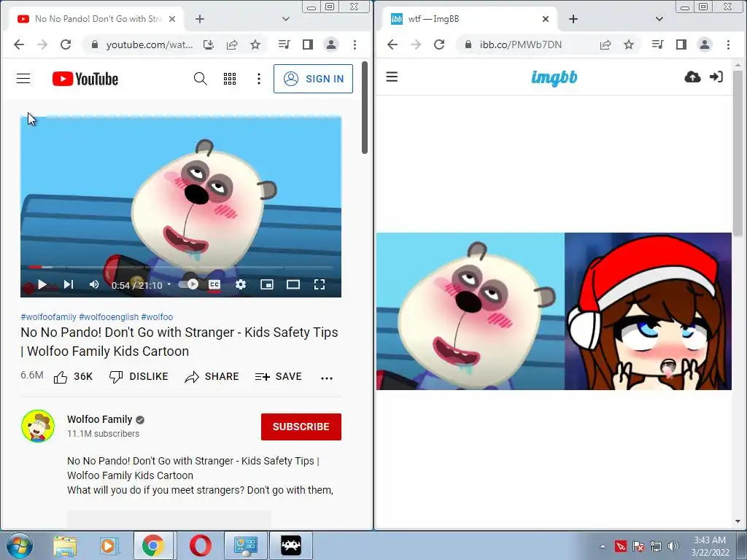
Task: Bookmark the ImgBB page with star
Action: coord(629,44)
